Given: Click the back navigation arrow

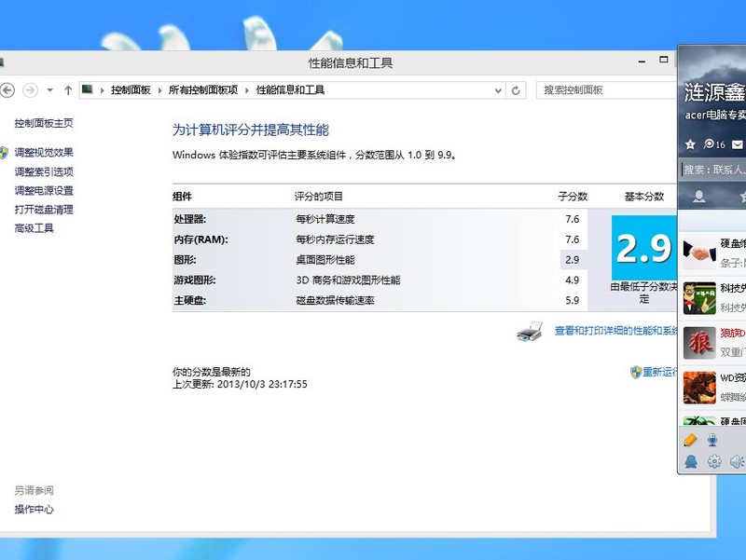Looking at the screenshot, I should (x=7, y=90).
